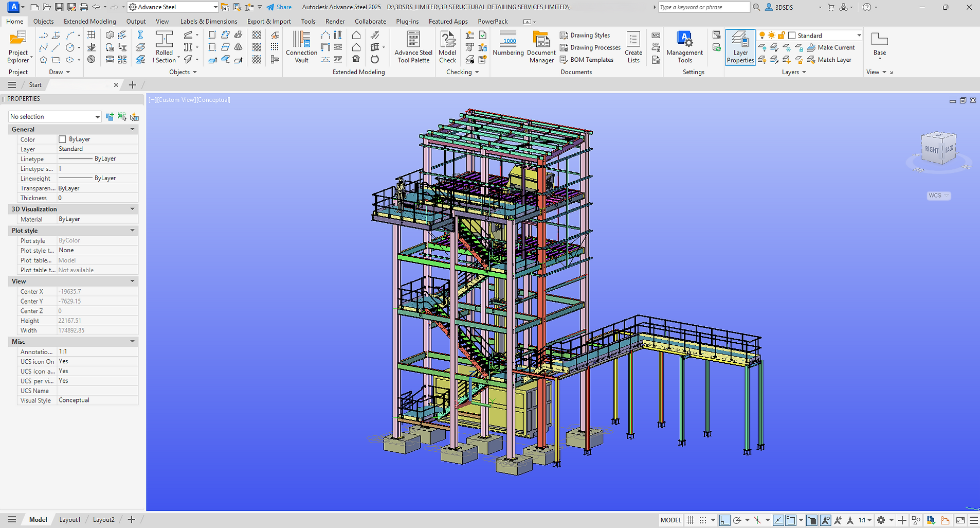This screenshot has width=980, height=528.
Task: Open Layer Properties panel
Action: (740, 47)
